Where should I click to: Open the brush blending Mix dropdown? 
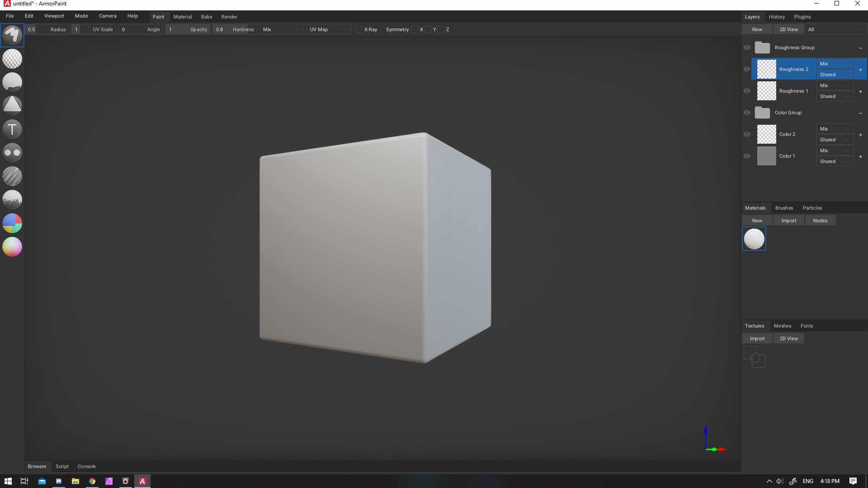tap(281, 29)
